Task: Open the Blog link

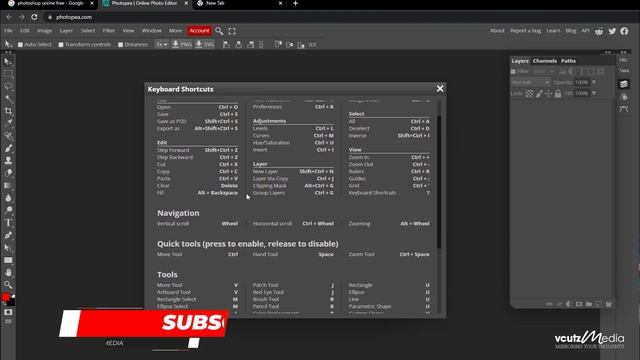Action: [571, 31]
